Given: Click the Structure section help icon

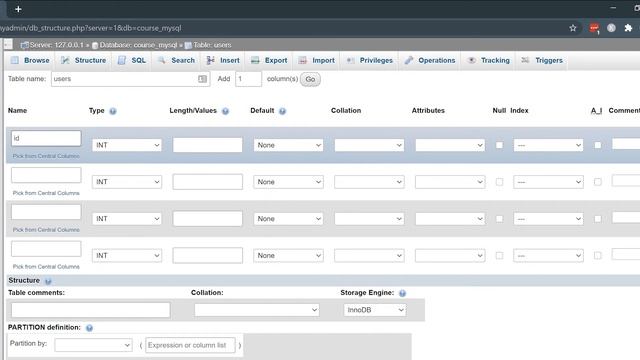Looking at the screenshot, I should click(48, 281).
